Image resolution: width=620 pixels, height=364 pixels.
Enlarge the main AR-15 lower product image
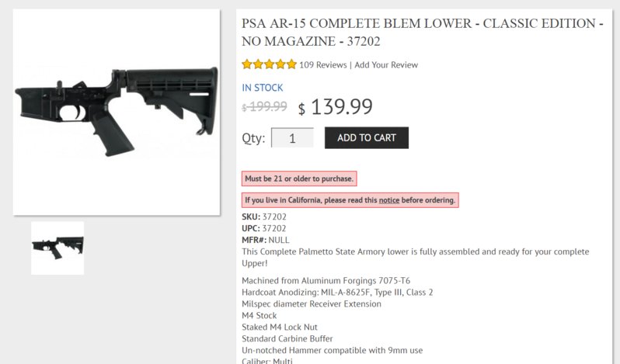(x=117, y=112)
